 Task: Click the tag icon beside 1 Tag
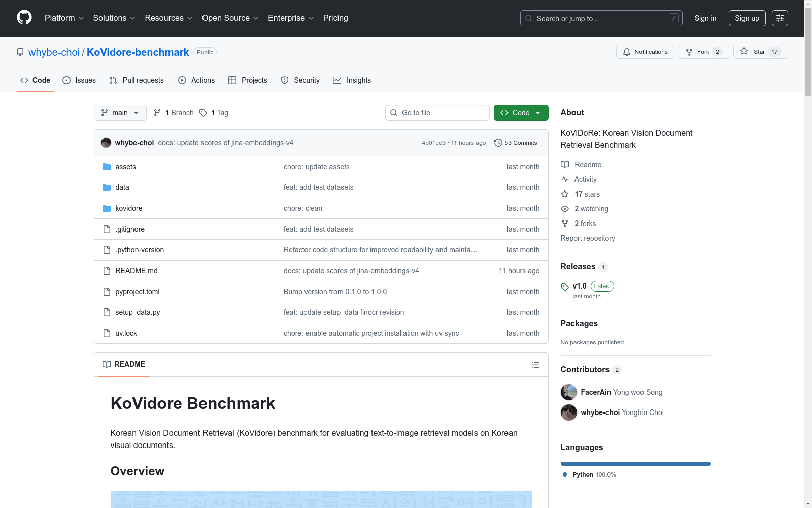(203, 113)
